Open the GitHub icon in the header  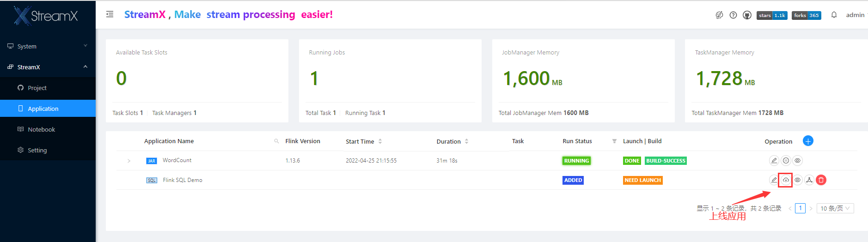click(747, 15)
